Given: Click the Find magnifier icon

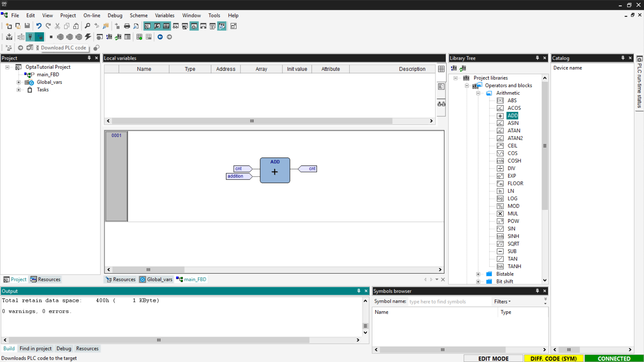Looking at the screenshot, I should point(87,26).
